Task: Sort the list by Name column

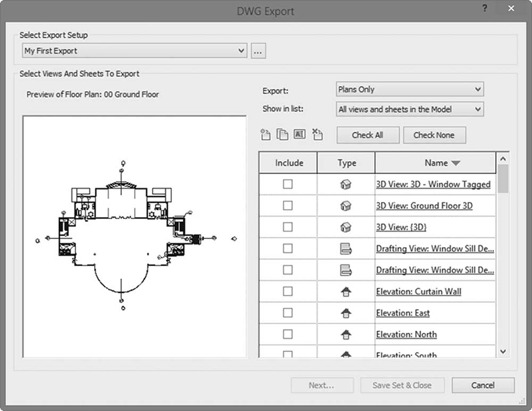Action: tap(436, 163)
